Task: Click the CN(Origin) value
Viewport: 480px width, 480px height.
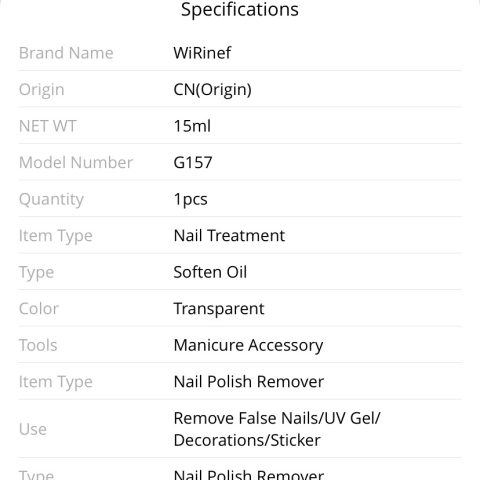Action: click(x=212, y=90)
